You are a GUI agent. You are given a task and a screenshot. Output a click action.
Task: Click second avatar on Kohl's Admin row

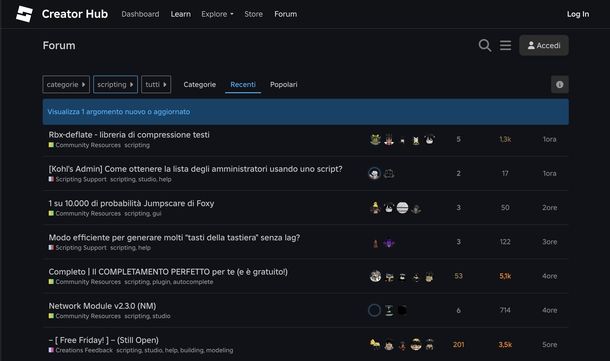tap(389, 173)
